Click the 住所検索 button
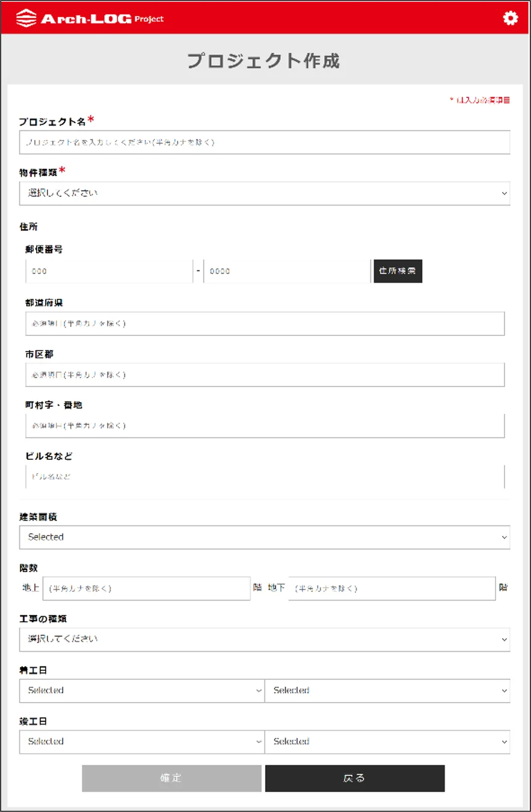531x812 pixels. (398, 271)
